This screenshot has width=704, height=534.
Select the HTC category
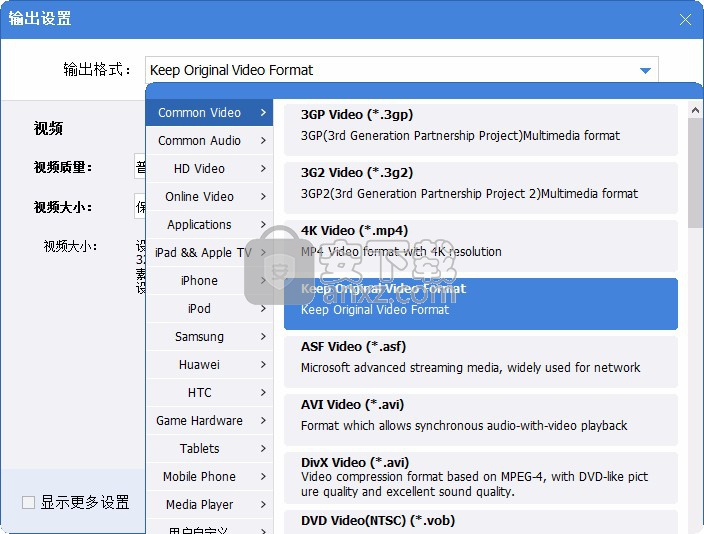[x=209, y=393]
